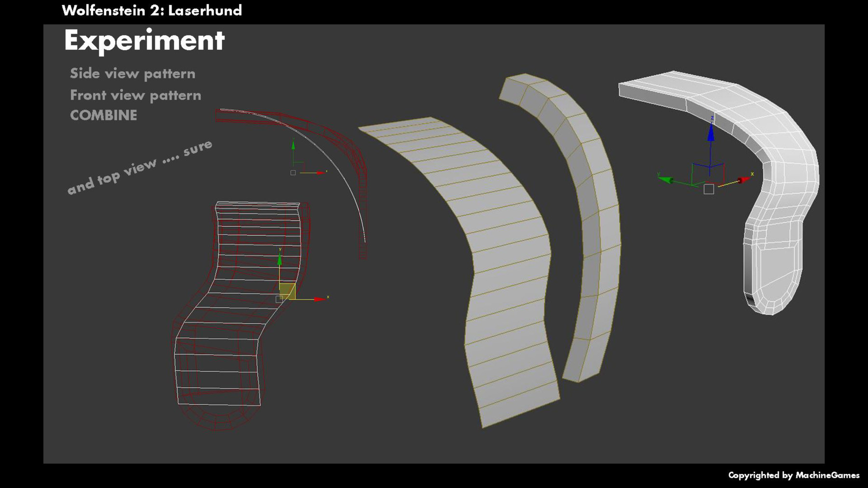Click the "Experiment" heading
The image size is (868, 488).
pyautogui.click(x=144, y=41)
